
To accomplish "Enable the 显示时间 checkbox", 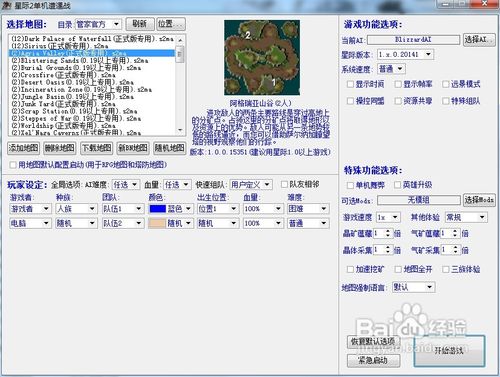I will coord(350,84).
